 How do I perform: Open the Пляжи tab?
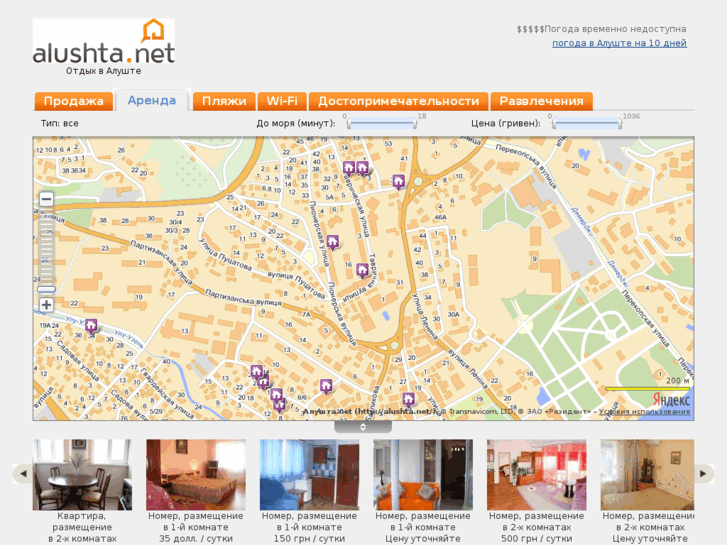point(224,101)
